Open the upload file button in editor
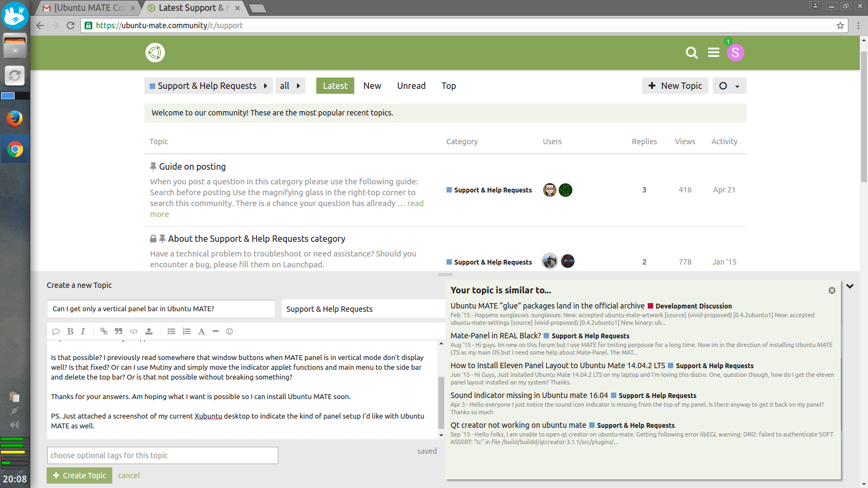This screenshot has height=488, width=868. (149, 331)
